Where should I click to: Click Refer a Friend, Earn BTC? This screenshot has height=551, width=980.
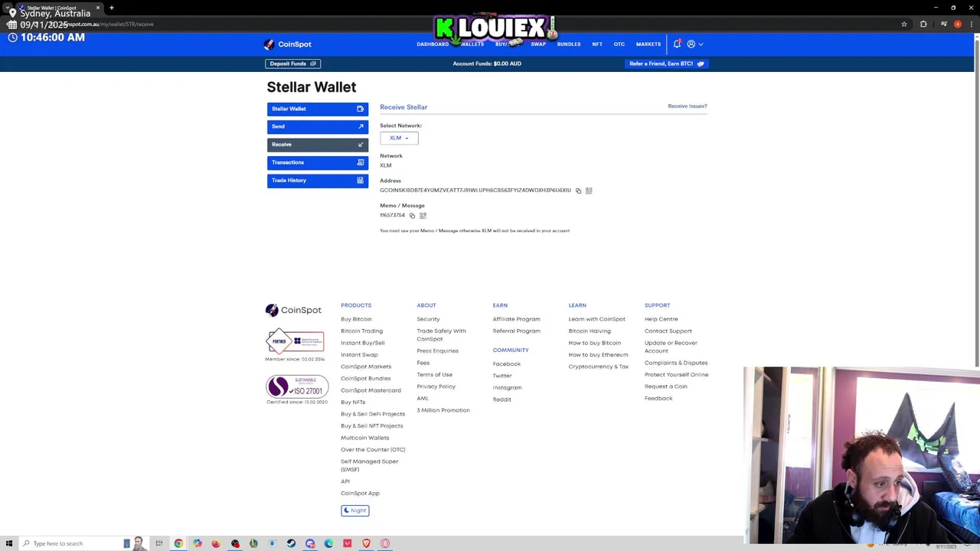666,64
